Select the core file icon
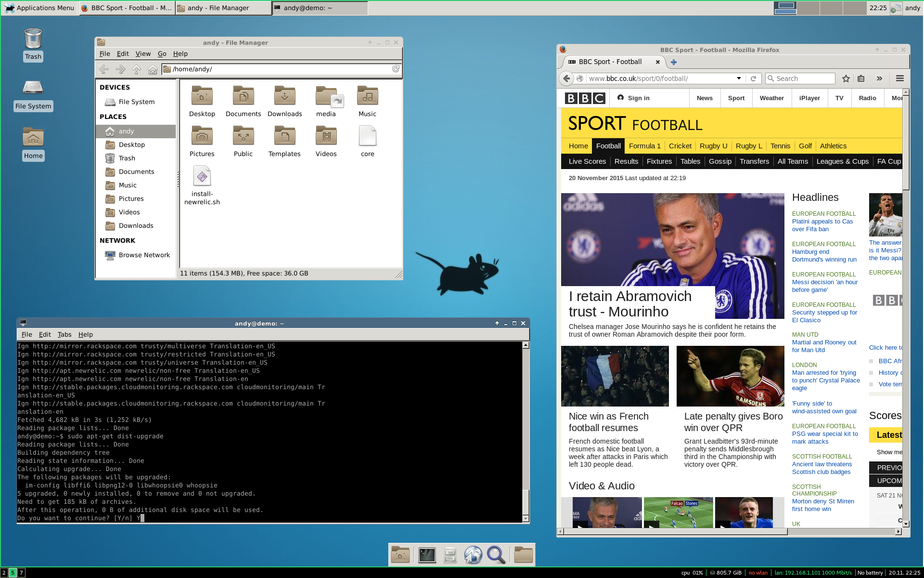This screenshot has height=578, width=924. point(368,136)
